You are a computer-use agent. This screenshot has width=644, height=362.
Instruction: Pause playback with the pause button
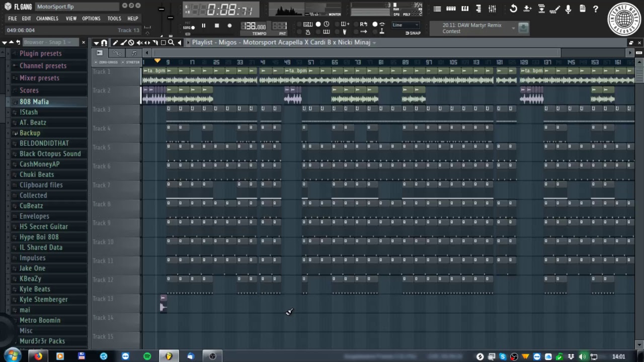pyautogui.click(x=203, y=26)
